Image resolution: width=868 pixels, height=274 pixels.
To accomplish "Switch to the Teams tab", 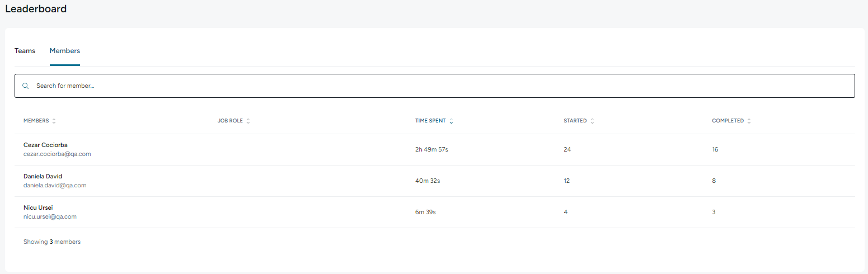I will 25,51.
